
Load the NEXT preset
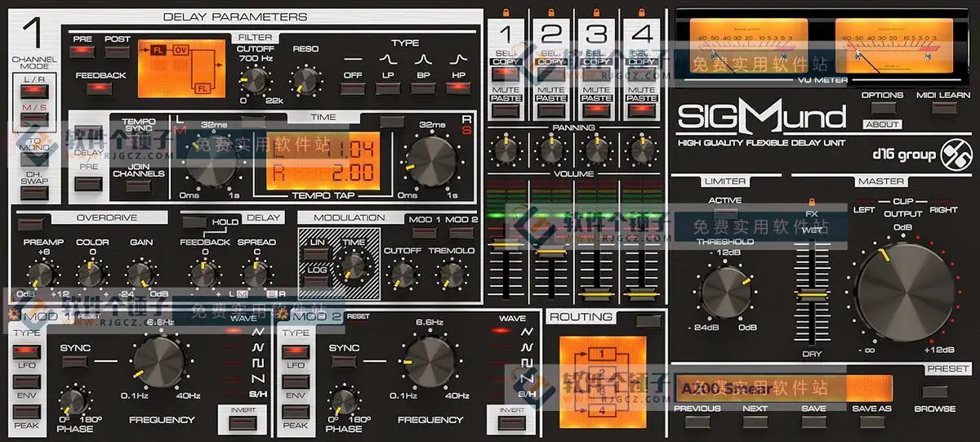[755, 422]
